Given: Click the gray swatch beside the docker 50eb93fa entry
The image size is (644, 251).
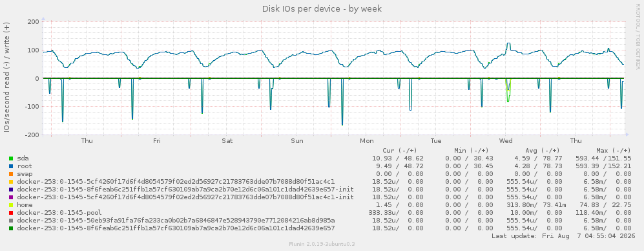Looking at the screenshot, I should pos(11,221).
